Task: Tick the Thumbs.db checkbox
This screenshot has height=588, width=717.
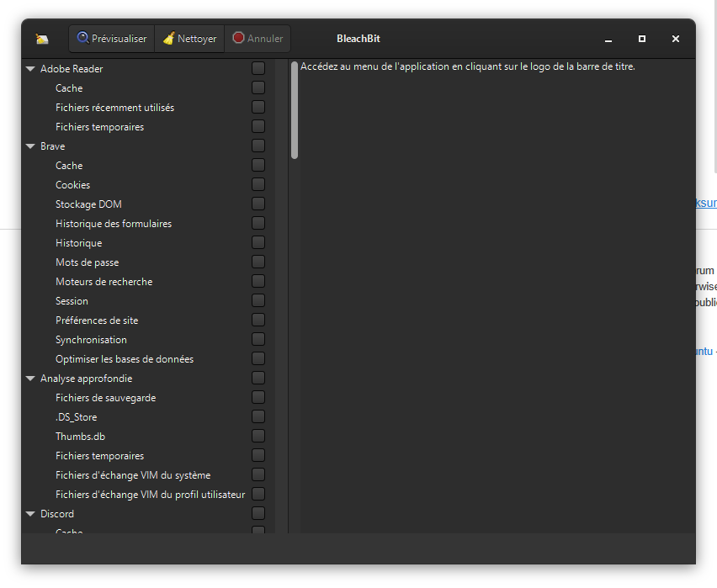Action: pos(258,436)
